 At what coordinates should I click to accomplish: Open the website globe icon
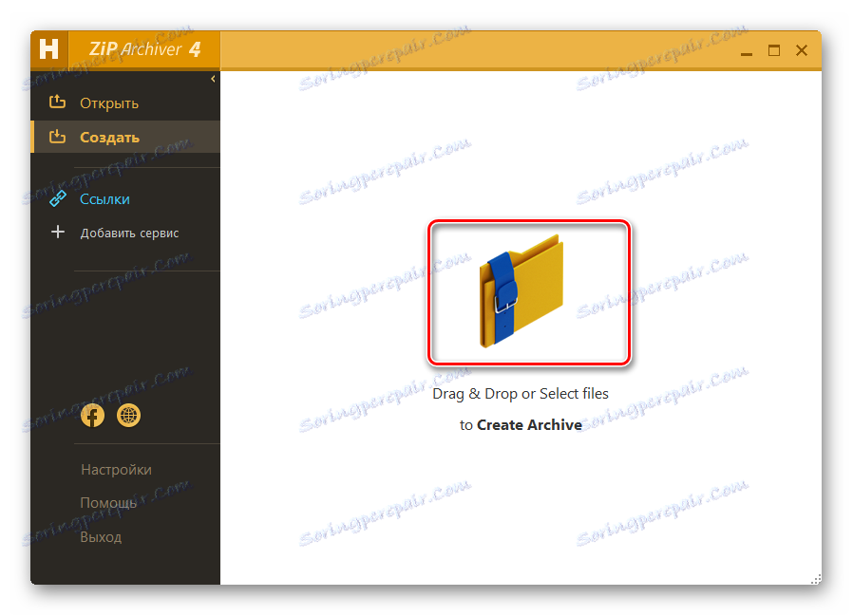coord(129,416)
